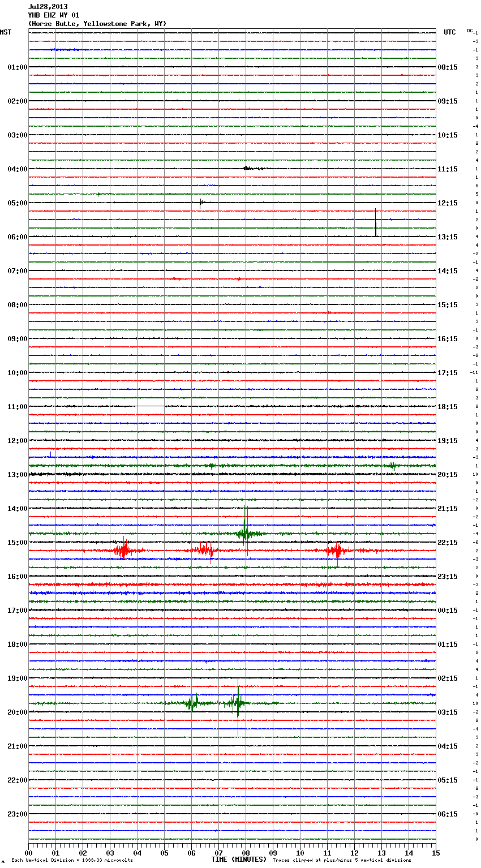Select the "01:00" MST hour label
The image size is (481, 868).
point(18,67)
